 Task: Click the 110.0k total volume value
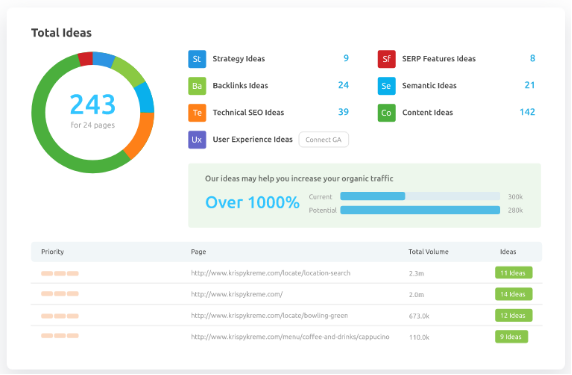(419, 337)
